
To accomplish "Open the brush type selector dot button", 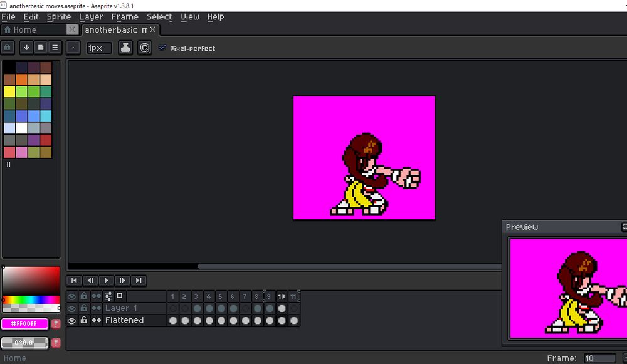I will click(73, 48).
